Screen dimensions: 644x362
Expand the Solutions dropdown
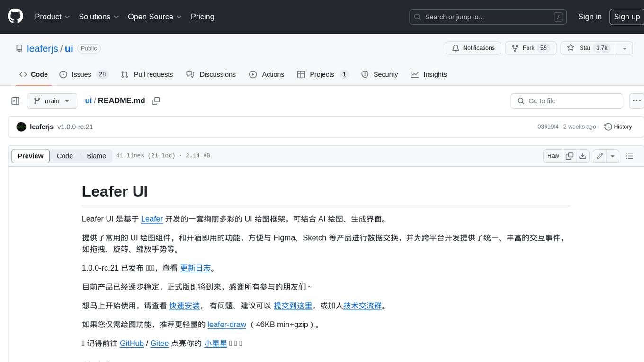point(99,17)
